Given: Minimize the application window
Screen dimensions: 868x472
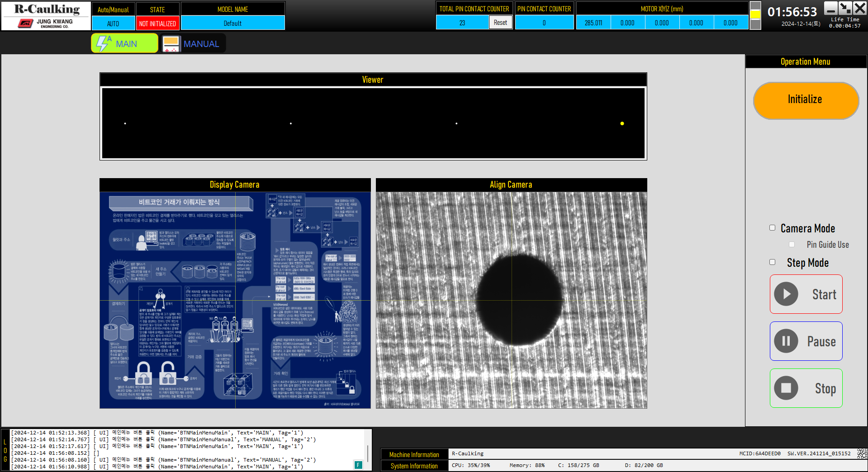Looking at the screenshot, I should click(830, 8).
